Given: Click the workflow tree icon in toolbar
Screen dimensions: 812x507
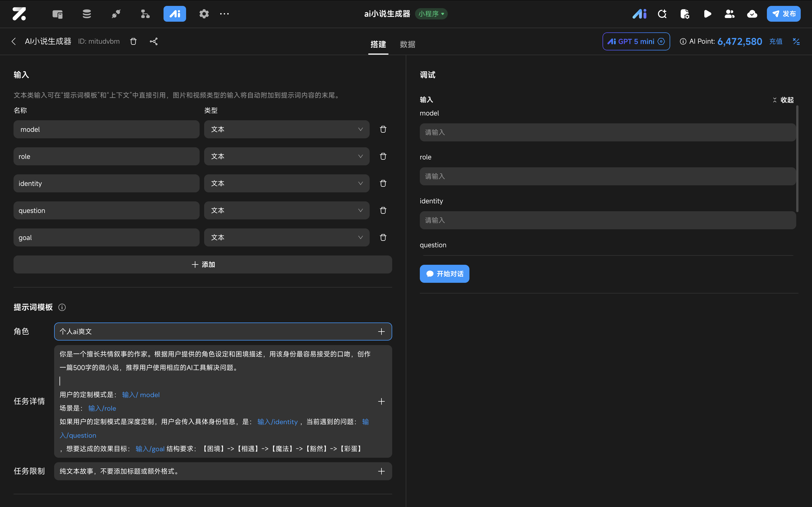Looking at the screenshot, I should [145, 14].
